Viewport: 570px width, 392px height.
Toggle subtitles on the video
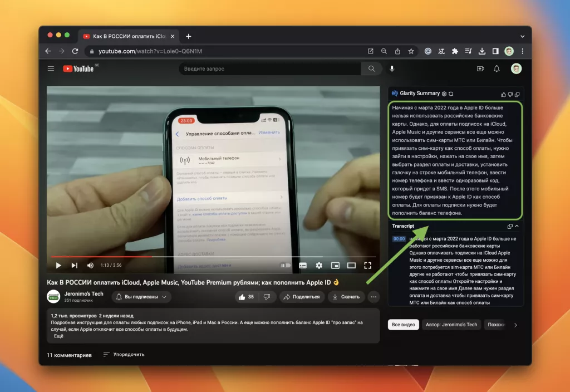pyautogui.click(x=302, y=266)
